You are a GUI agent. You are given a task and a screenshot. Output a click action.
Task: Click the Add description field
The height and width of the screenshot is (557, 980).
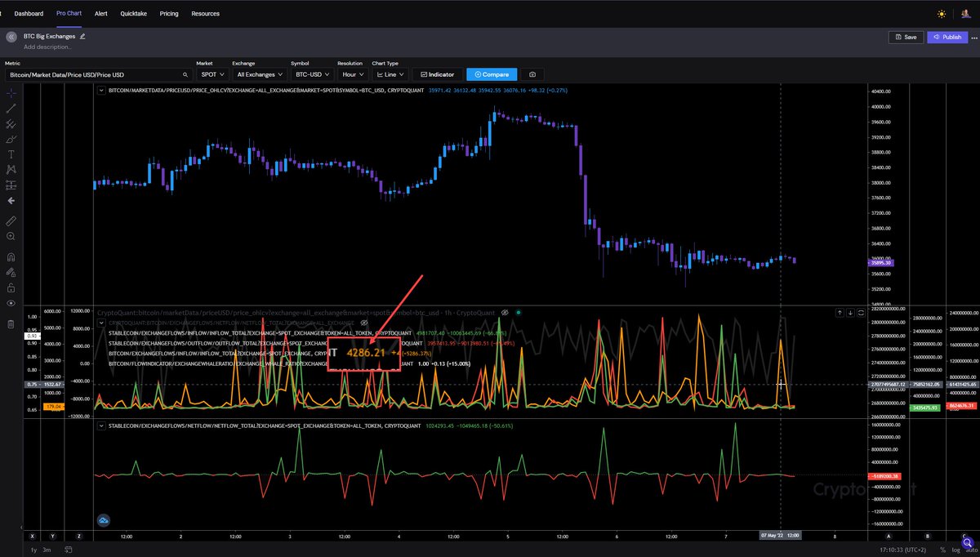47,47
